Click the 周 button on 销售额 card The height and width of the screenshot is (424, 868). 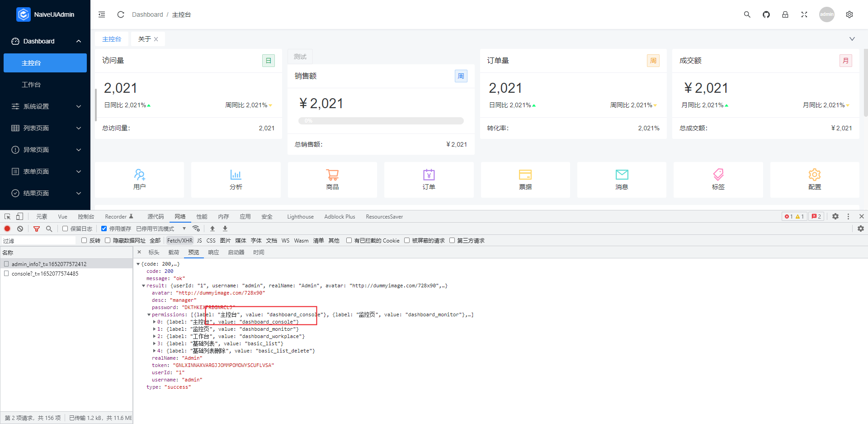(461, 76)
